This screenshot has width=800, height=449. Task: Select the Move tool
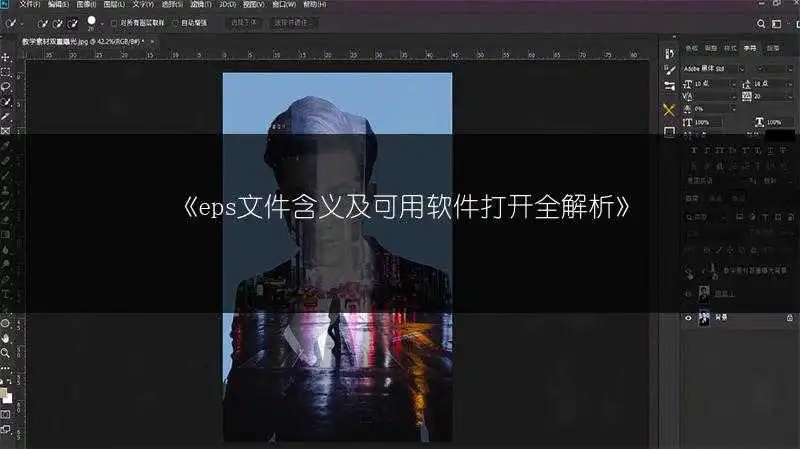6,57
